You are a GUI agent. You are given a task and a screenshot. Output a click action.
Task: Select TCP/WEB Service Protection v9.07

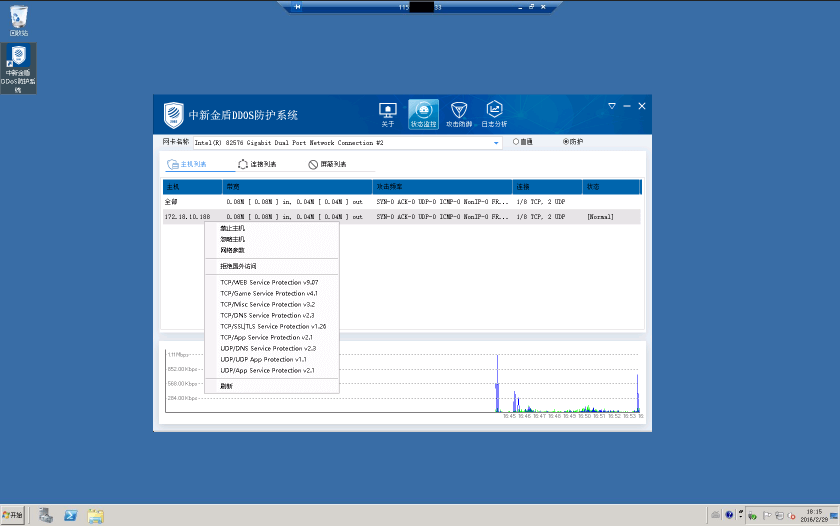(272, 282)
